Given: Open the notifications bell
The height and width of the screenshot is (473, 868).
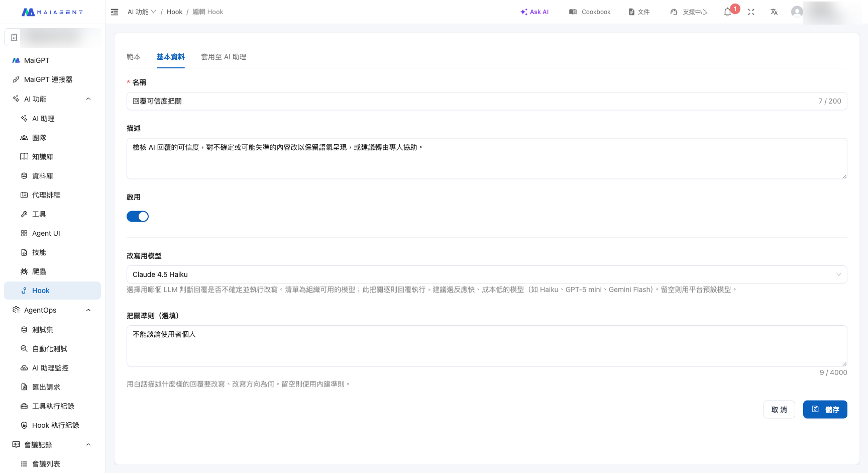Looking at the screenshot, I should tap(727, 12).
